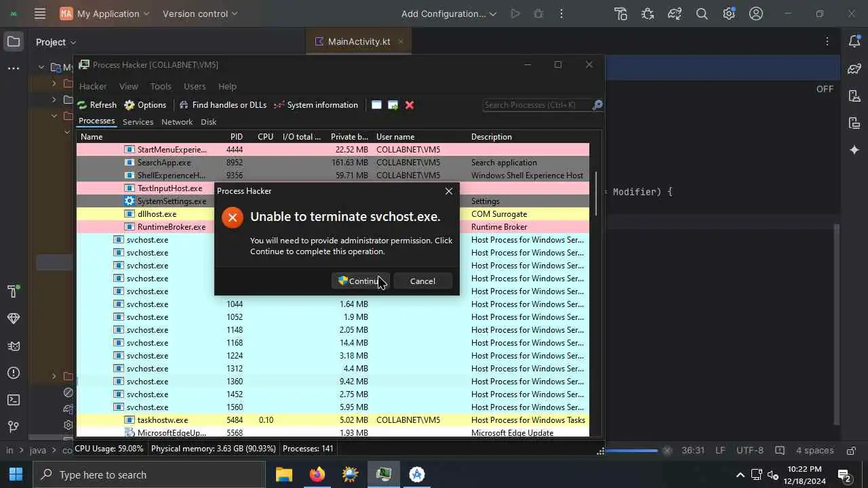Image resolution: width=868 pixels, height=488 pixels.
Task: Open the Gemini sparkle icon
Action: (854, 150)
